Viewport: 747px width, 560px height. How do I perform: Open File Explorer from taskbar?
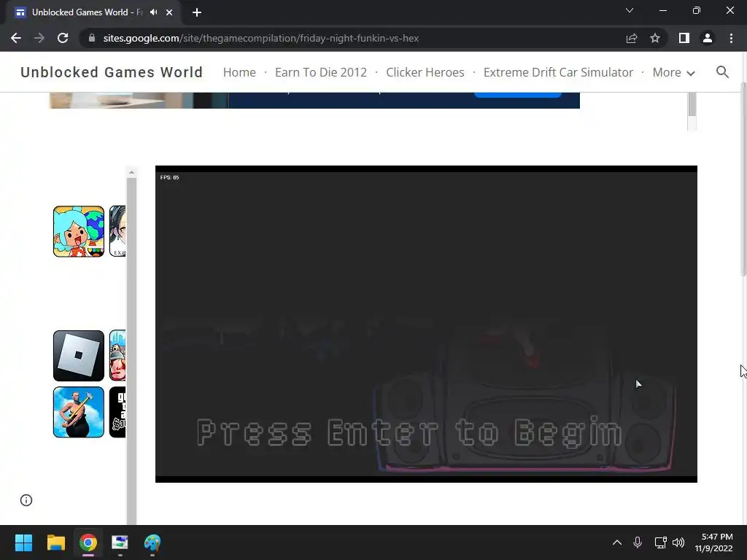click(x=55, y=542)
